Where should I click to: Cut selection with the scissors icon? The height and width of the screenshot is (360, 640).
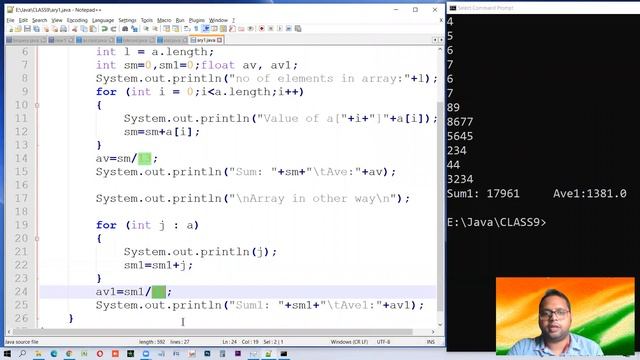74,29
